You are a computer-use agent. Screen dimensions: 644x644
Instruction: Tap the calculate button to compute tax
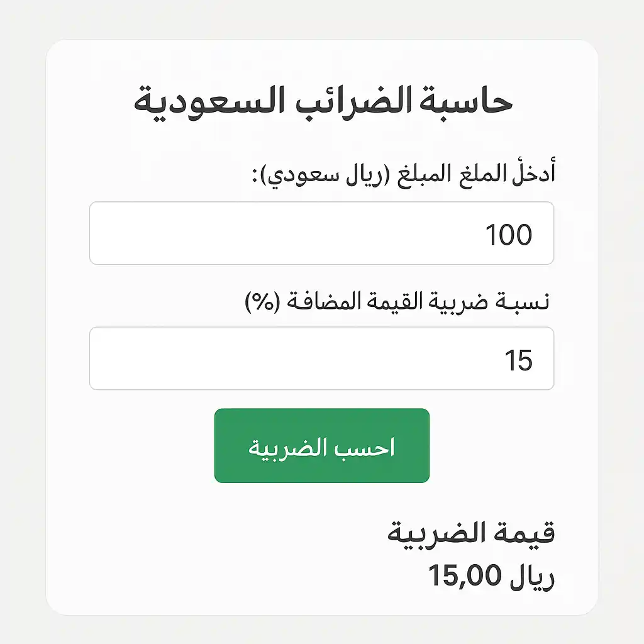click(x=321, y=445)
